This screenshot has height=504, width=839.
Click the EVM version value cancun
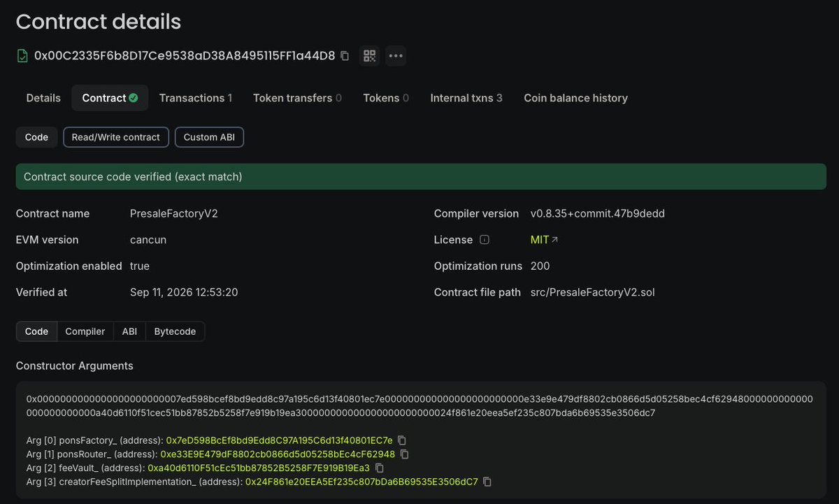point(148,240)
